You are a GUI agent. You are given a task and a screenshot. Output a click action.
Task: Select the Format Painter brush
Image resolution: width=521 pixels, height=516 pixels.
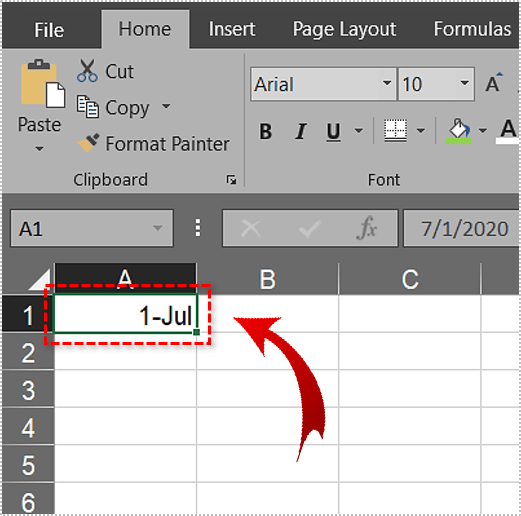tap(88, 143)
